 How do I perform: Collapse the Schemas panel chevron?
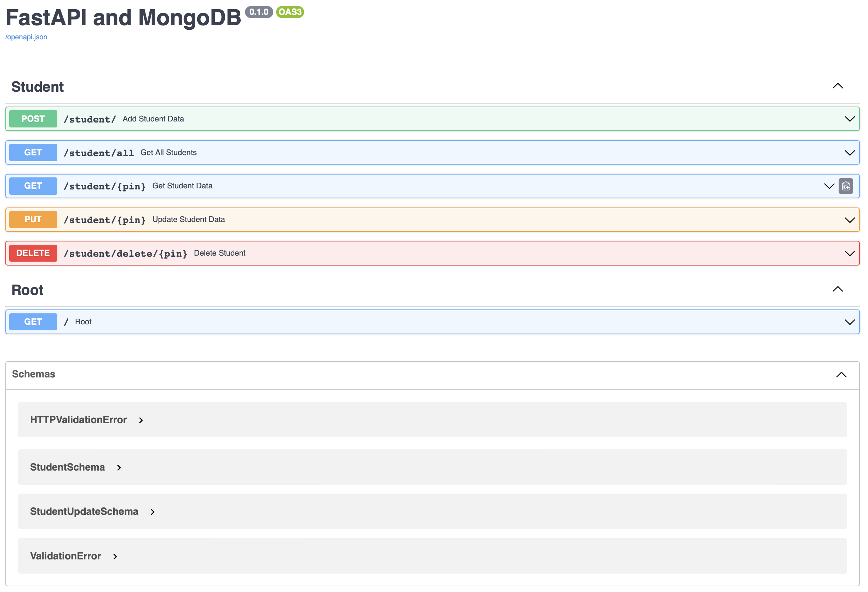click(x=841, y=375)
